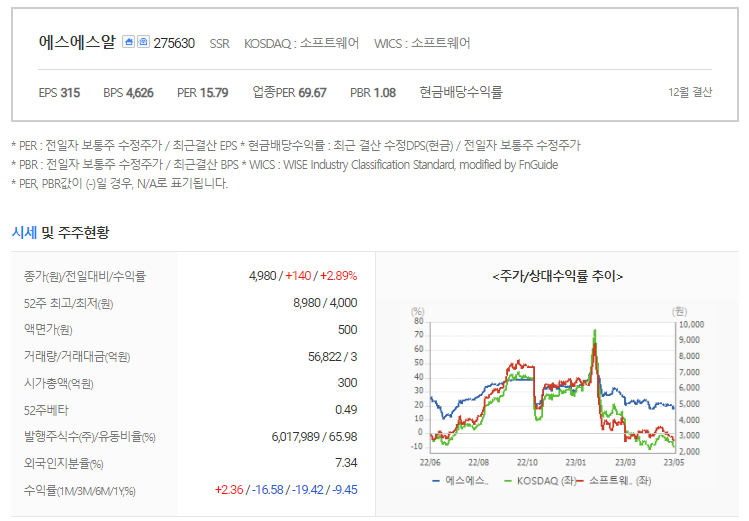This screenshot has height=521, width=749.
Task: Click WICS : 소프트웨어 classification
Action: (x=422, y=43)
